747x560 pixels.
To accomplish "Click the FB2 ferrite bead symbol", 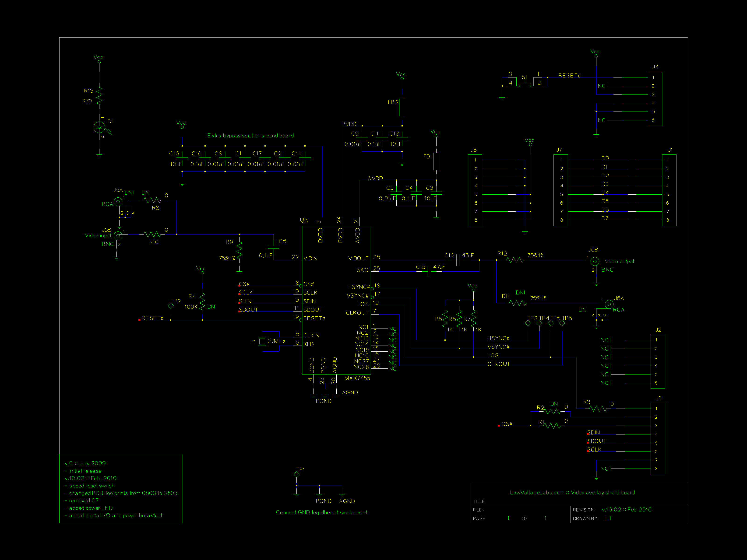I will (402, 107).
